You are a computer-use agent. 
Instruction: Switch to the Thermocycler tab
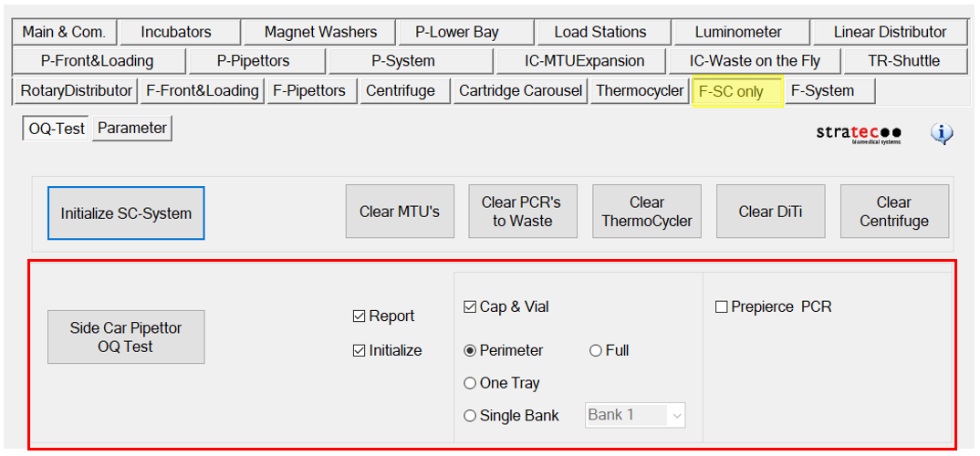click(640, 91)
